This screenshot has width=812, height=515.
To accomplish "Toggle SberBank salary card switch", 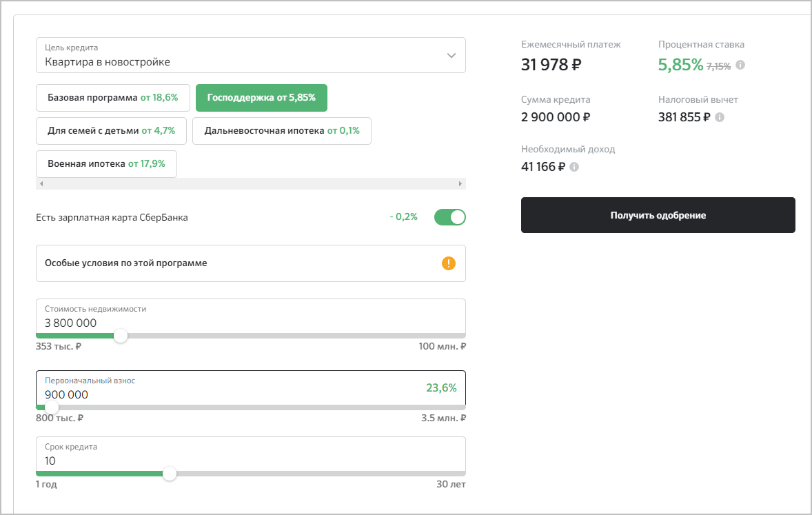I will click(449, 217).
